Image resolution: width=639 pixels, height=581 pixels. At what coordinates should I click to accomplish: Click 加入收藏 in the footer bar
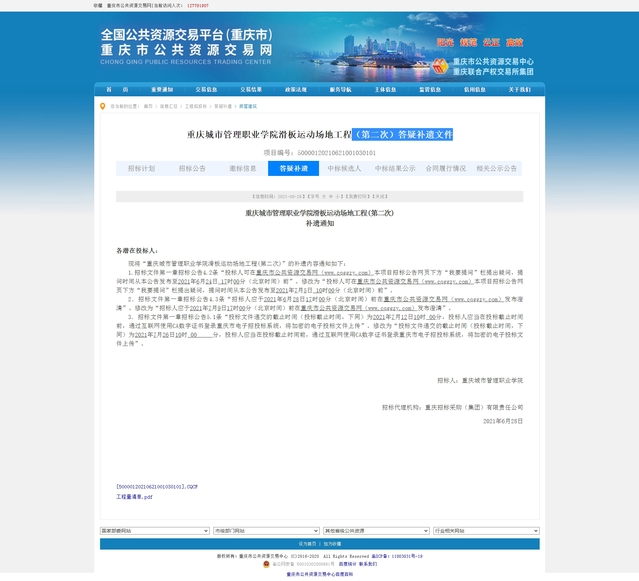point(333,544)
